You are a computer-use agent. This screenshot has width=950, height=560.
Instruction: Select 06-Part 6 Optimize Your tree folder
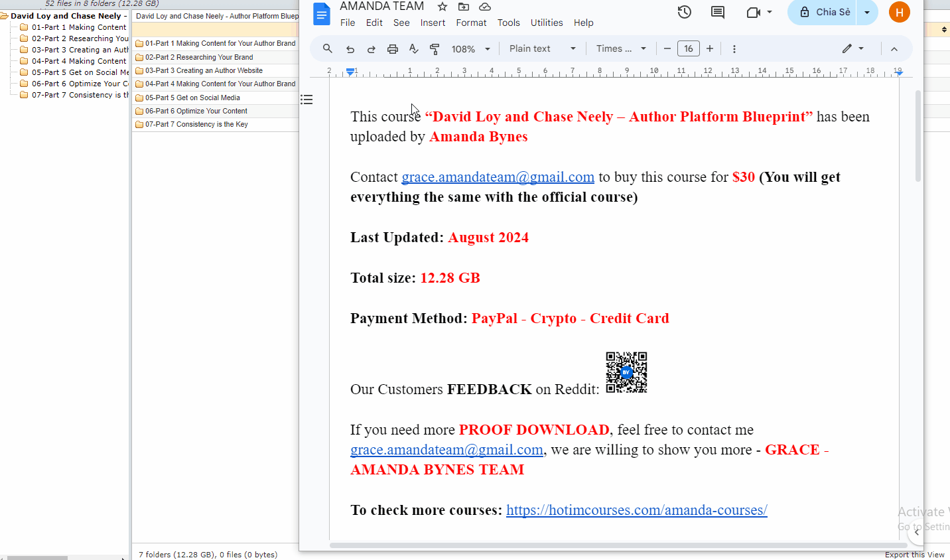point(80,84)
